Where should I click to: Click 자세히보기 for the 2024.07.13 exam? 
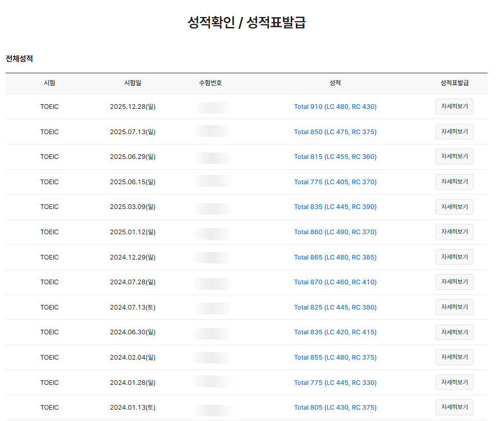[x=454, y=307]
